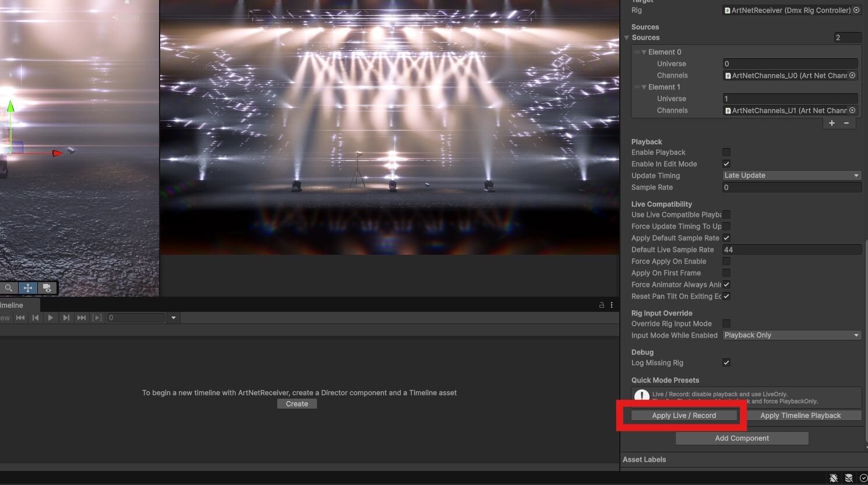
Task: Click the scene view magnifier search icon
Action: pos(9,288)
